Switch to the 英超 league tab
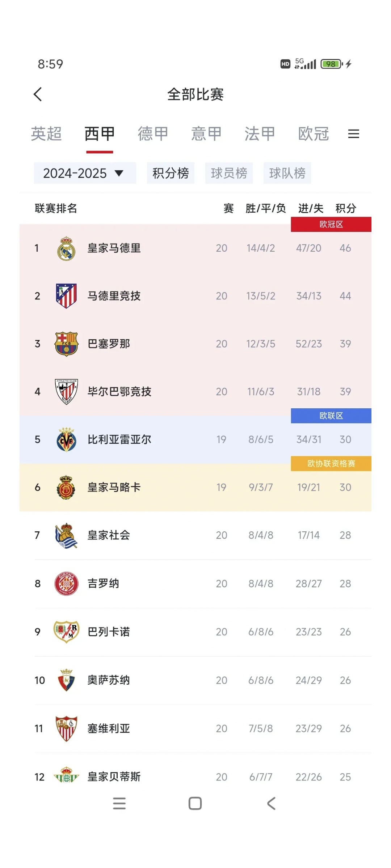Screen dimensions: 391x868 coord(46,134)
